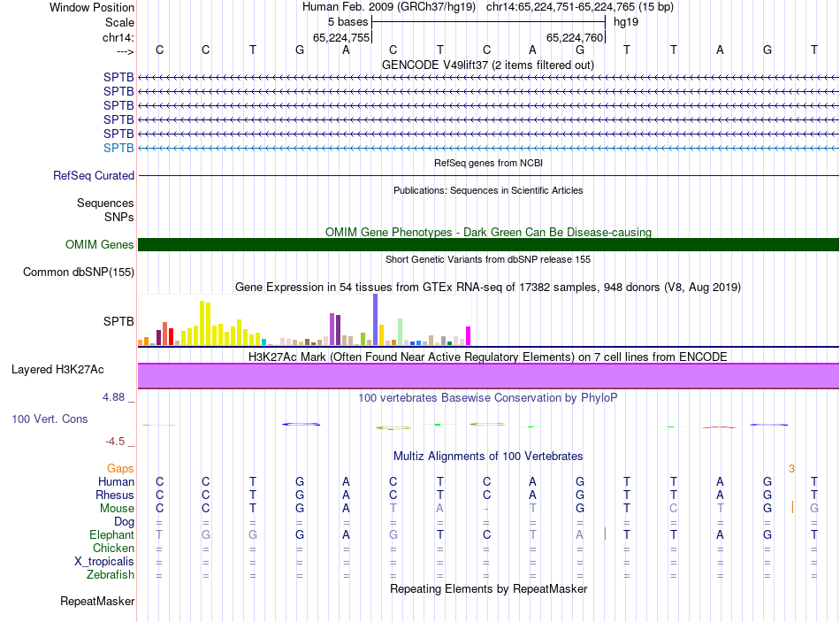Screen dimensions: 840x622
Task: Click the orange gap count 3
Action: click(x=791, y=469)
